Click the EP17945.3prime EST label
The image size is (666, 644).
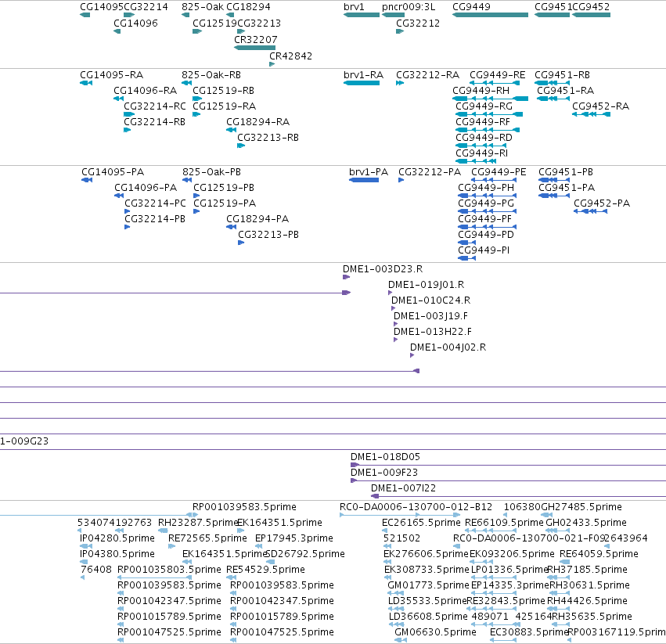coord(294,538)
